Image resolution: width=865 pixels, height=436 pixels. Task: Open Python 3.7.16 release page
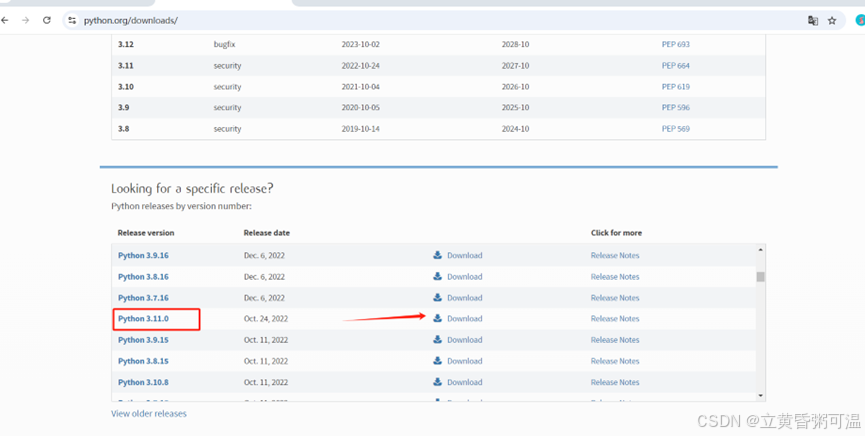pyautogui.click(x=143, y=297)
